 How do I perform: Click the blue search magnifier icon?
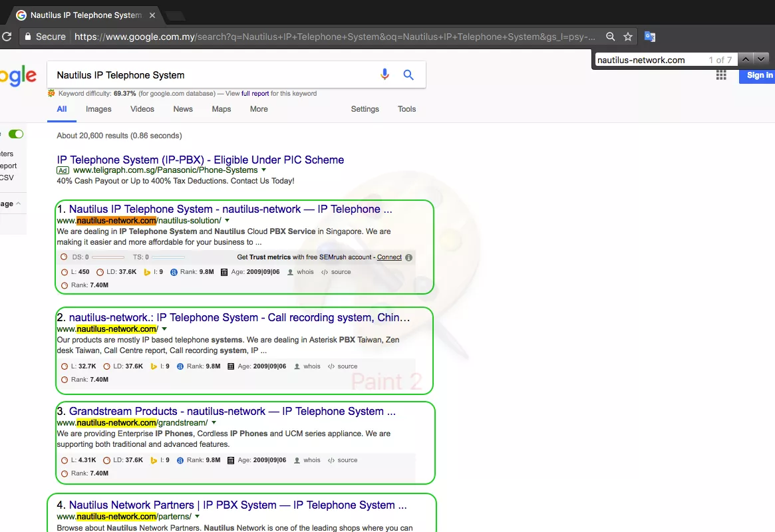[408, 74]
